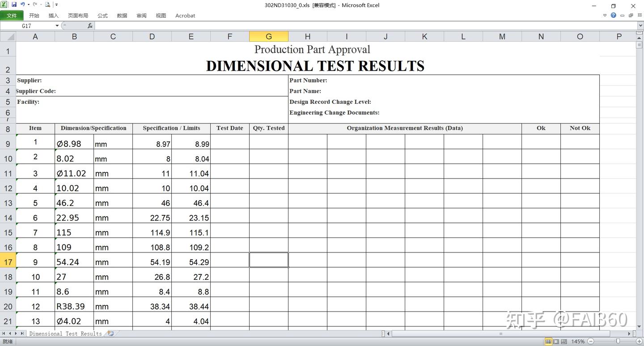Switch to Page Layout view in status bar
This screenshot has height=346, width=644.
point(556,342)
